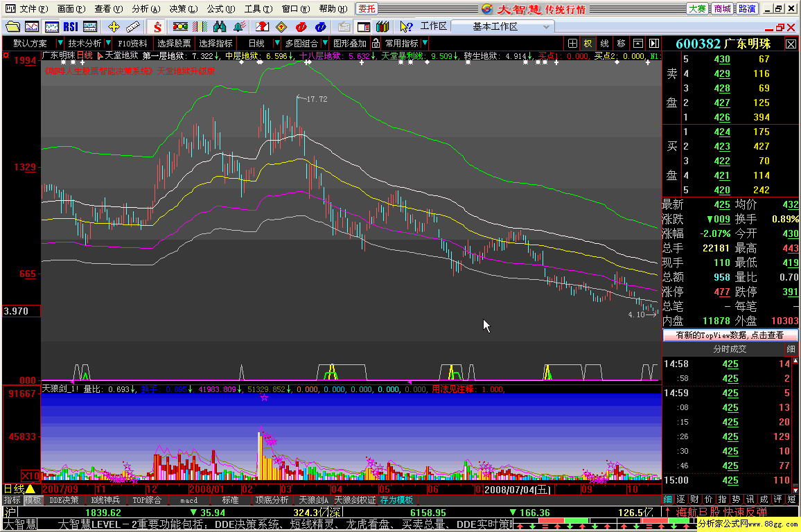Switch to 指标 indicator mode bottom-left
Screen dimensions: 801x532
[12, 500]
